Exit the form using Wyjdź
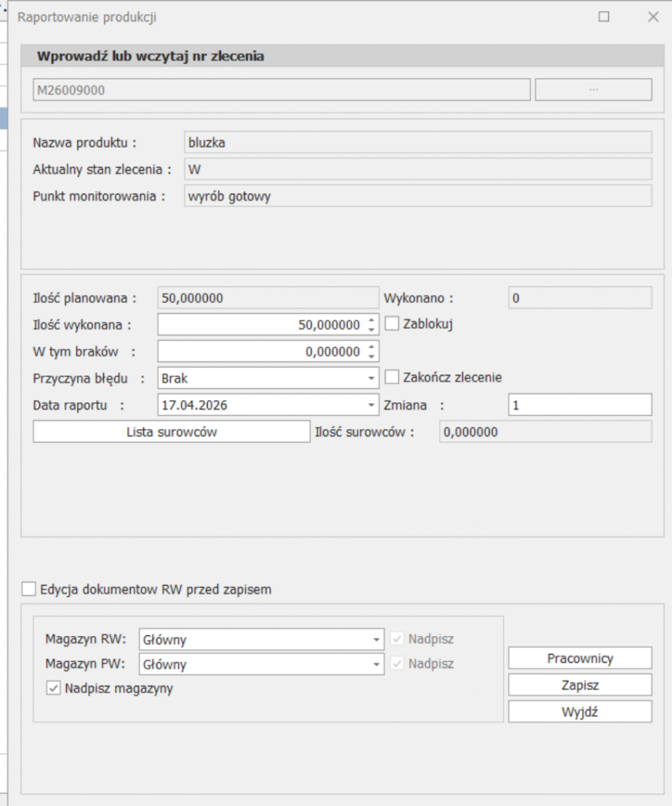The height and width of the screenshot is (806, 672). [x=580, y=712]
